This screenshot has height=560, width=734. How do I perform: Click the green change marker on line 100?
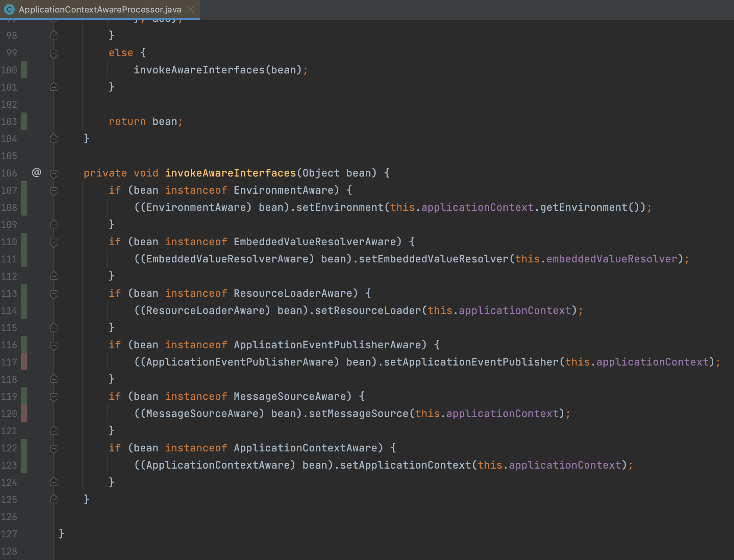click(x=24, y=70)
